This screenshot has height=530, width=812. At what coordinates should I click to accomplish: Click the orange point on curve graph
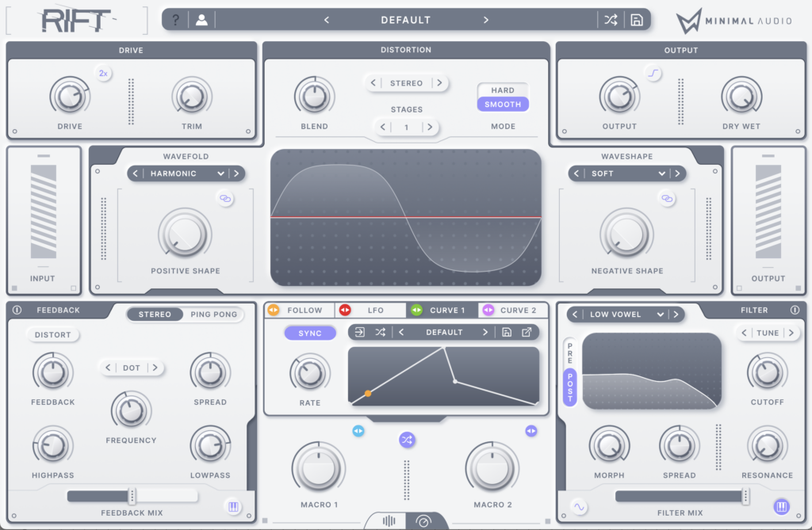(x=368, y=394)
